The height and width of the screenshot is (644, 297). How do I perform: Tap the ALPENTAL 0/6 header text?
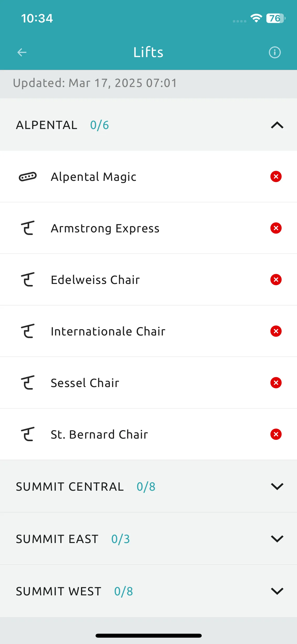click(63, 125)
